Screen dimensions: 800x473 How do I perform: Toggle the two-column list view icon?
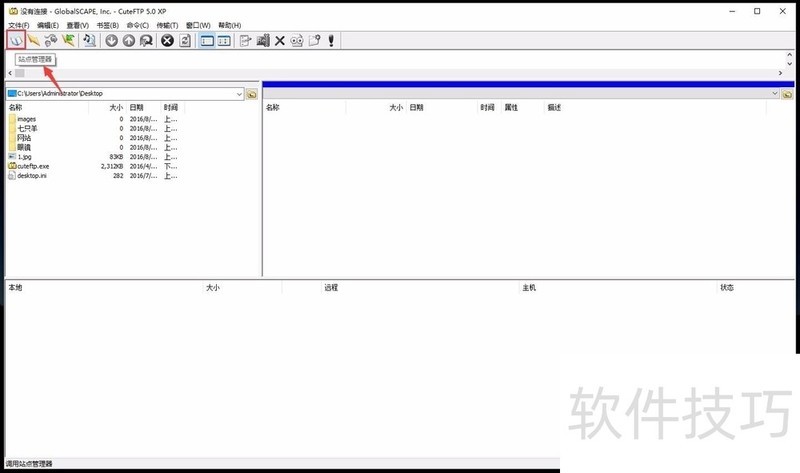click(224, 40)
